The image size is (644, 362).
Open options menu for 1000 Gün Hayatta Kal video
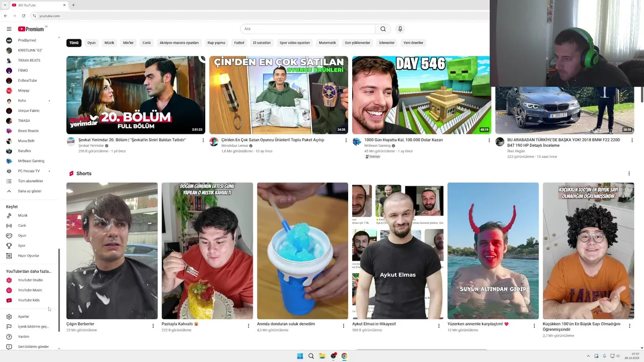click(489, 140)
